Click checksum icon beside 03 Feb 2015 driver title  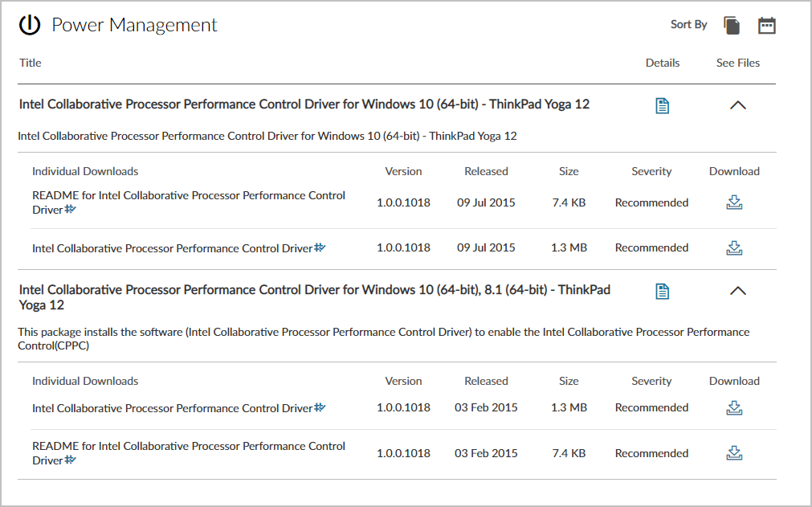[x=320, y=407]
